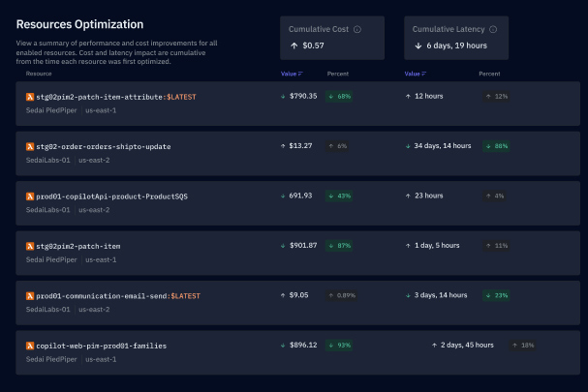This screenshot has height=392, width=588.
Task: Click the 93% cost percent badge
Action: (x=339, y=345)
